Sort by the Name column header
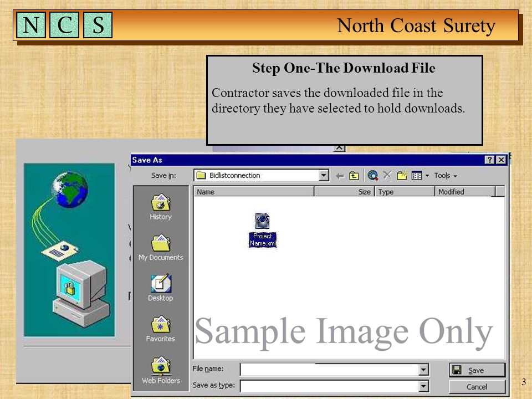 point(254,192)
